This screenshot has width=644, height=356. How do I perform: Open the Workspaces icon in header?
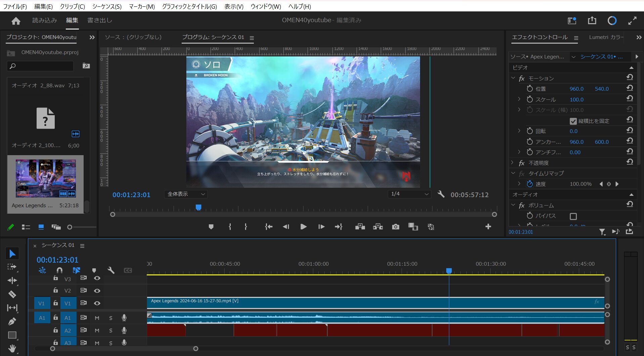pos(572,20)
